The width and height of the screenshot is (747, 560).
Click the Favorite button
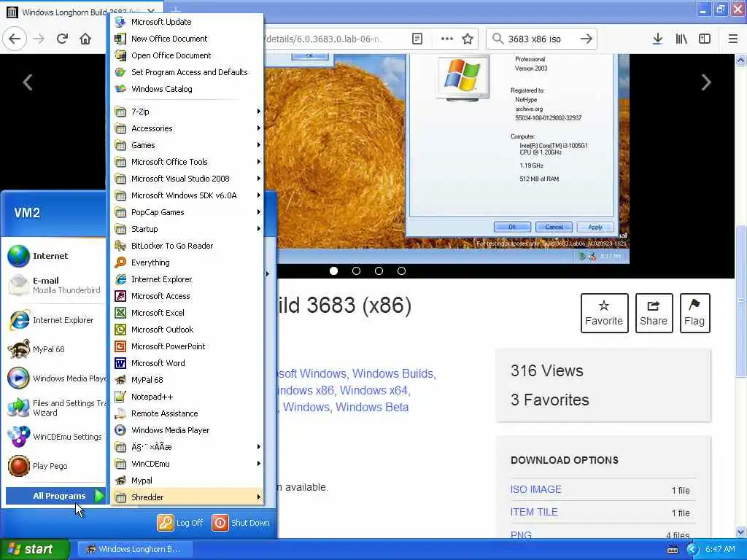(604, 313)
